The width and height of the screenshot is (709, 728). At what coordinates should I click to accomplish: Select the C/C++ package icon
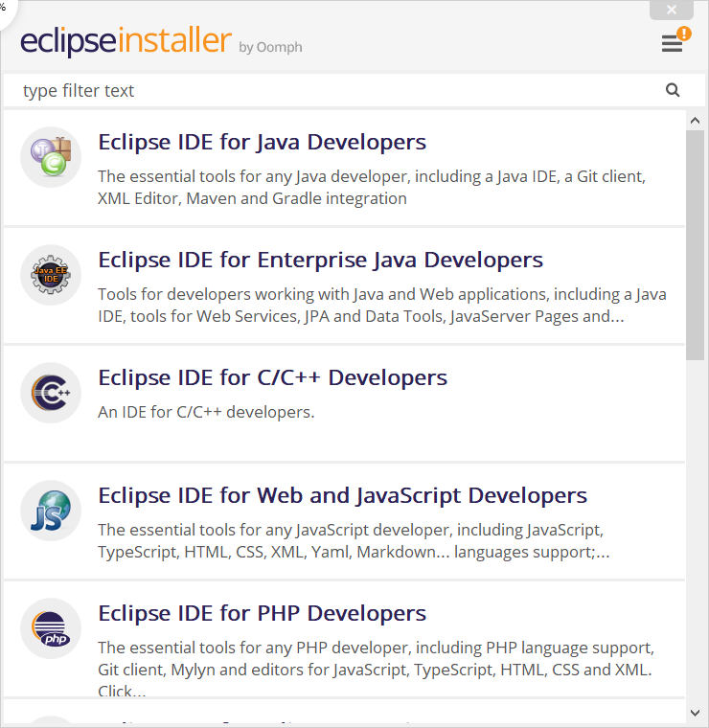51,393
